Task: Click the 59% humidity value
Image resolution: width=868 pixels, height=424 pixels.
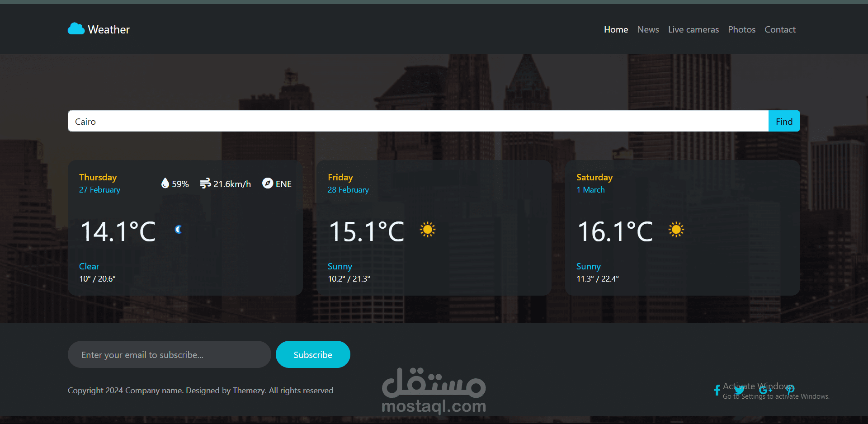Action: point(180,184)
